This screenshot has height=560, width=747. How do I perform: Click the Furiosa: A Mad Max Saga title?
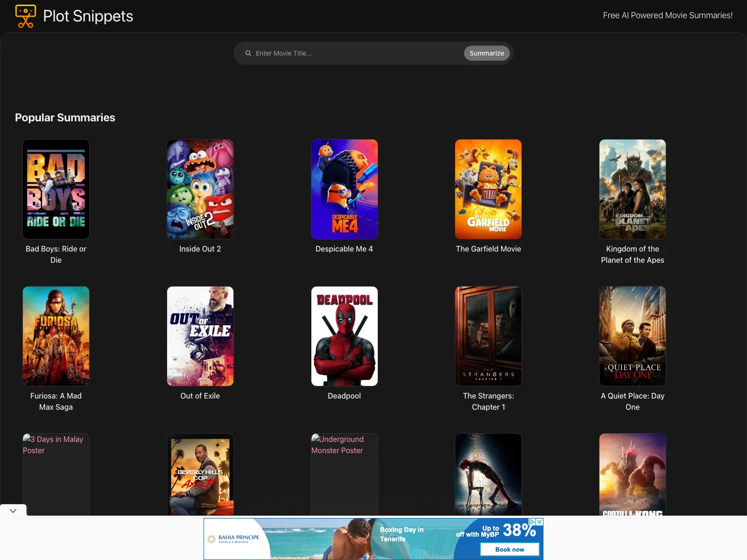56,401
